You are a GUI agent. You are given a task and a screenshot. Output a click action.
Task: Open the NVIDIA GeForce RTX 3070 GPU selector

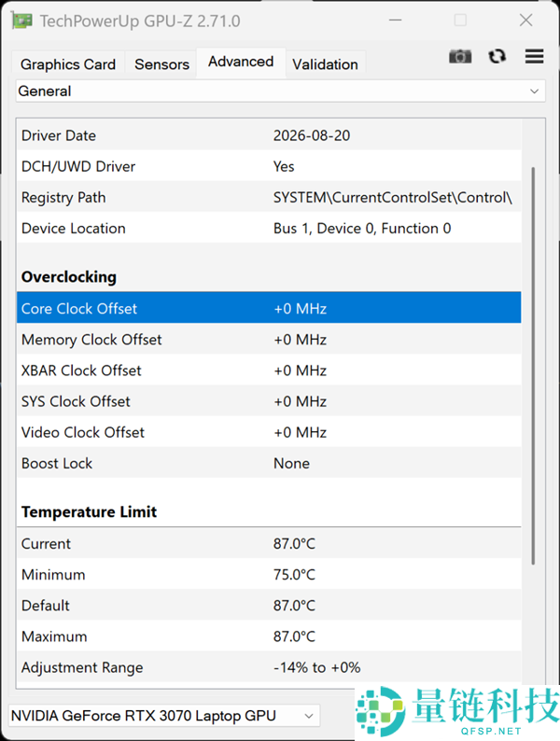point(164,716)
